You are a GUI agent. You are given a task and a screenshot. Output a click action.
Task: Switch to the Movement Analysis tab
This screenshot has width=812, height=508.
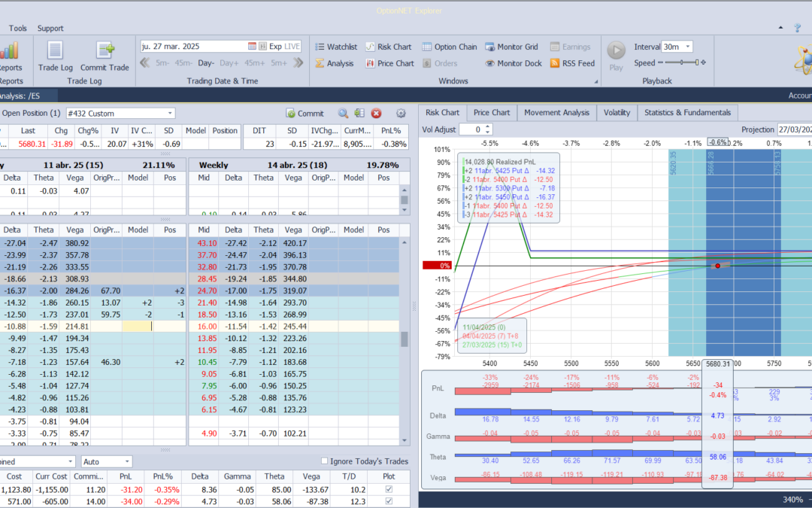[556, 112]
